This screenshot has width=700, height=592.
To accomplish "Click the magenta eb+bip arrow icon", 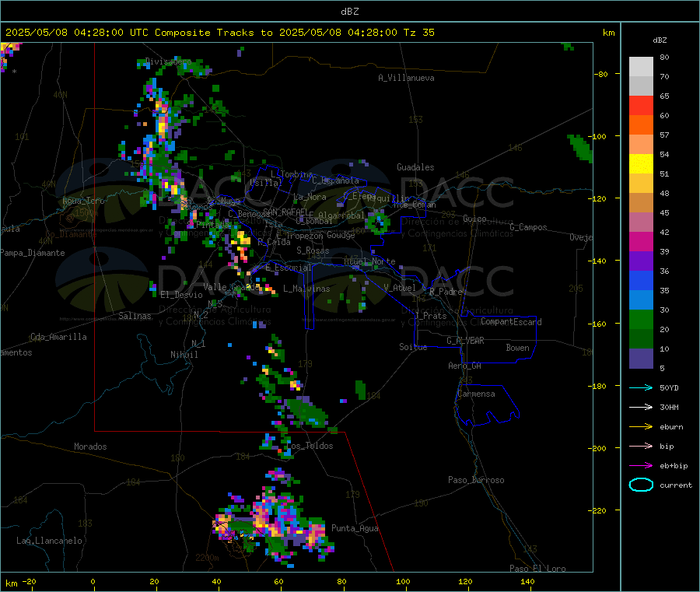I will click(x=641, y=466).
